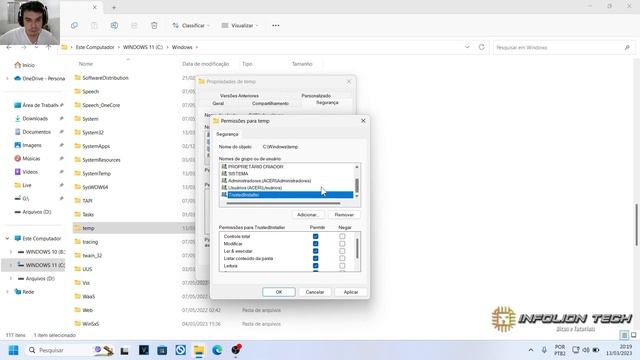
Task: Click the Rename icon in Explorer toolbar
Action: [x=114, y=25]
